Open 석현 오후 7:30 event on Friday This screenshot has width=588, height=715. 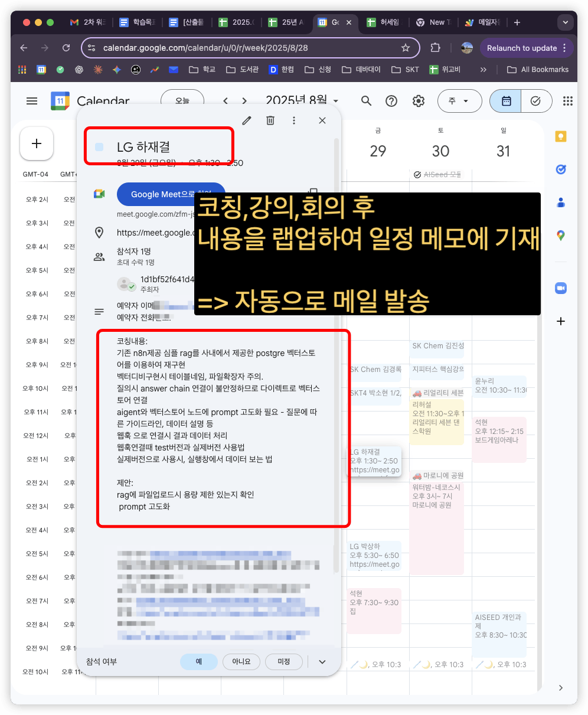point(374,611)
